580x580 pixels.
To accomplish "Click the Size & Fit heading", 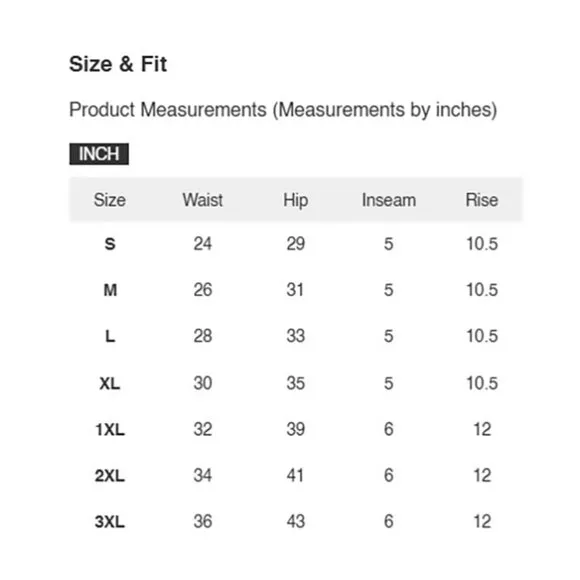I will pyautogui.click(x=118, y=64).
